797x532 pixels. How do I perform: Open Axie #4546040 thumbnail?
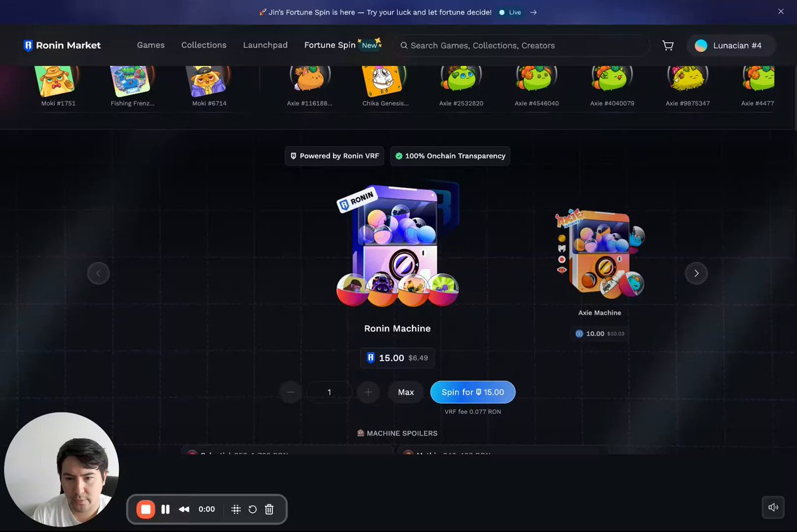[x=537, y=80]
